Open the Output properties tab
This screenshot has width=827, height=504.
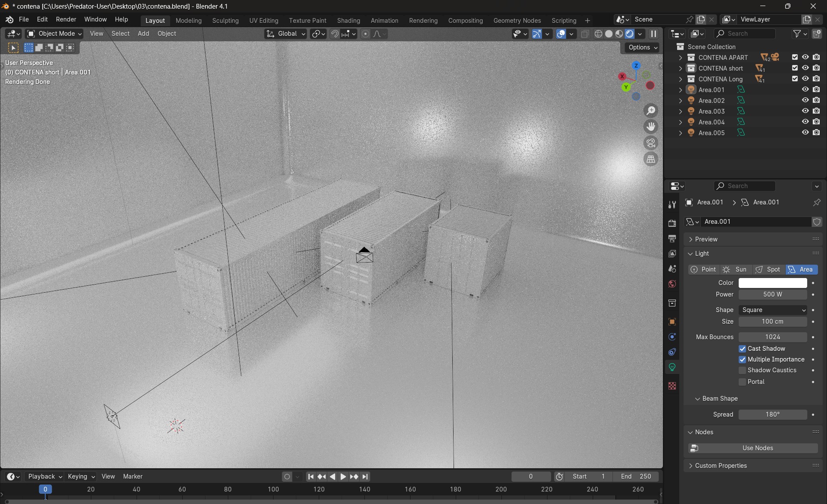coord(672,238)
